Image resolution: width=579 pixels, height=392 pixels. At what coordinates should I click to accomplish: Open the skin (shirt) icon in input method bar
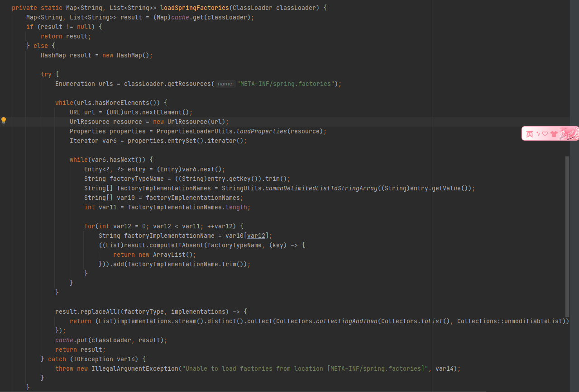(x=554, y=134)
